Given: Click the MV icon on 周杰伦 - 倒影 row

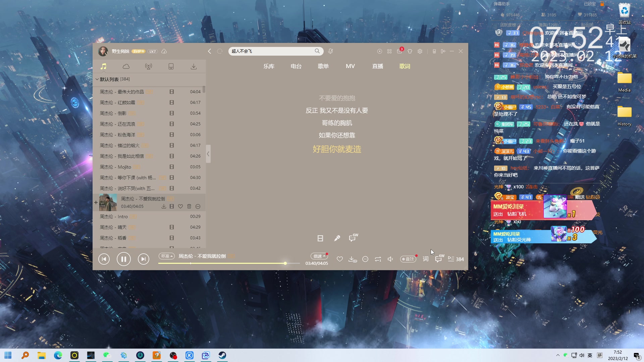Looking at the screenshot, I should tap(172, 113).
